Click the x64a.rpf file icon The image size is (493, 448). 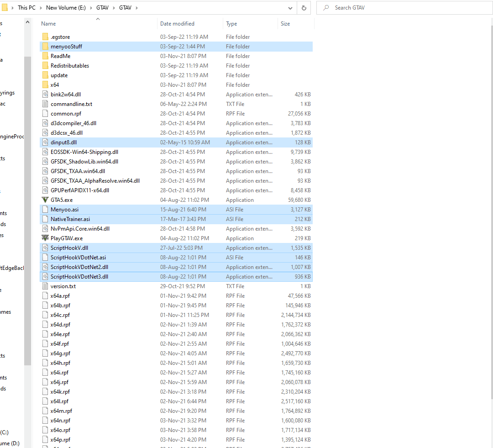tap(45, 296)
